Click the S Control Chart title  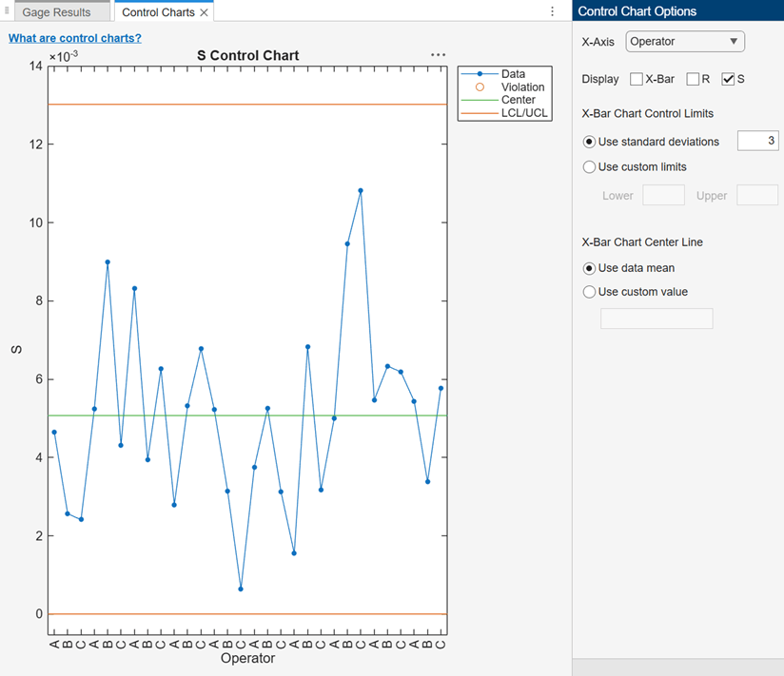coord(248,55)
